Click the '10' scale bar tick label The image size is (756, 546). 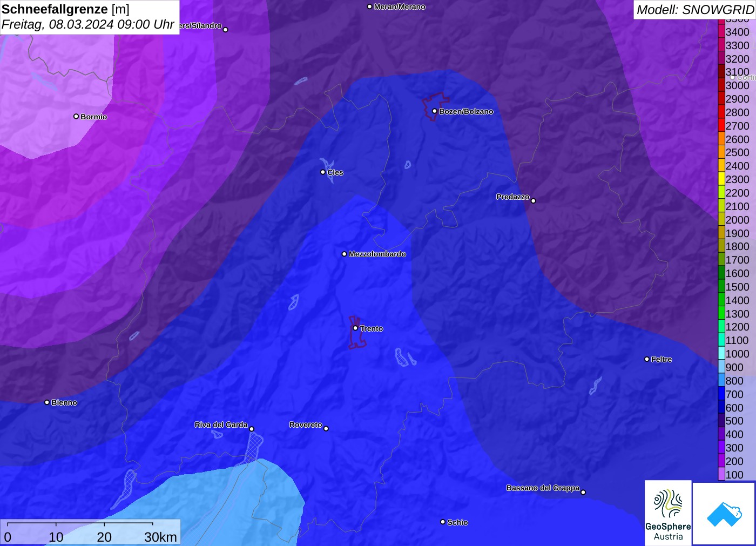tap(56, 537)
